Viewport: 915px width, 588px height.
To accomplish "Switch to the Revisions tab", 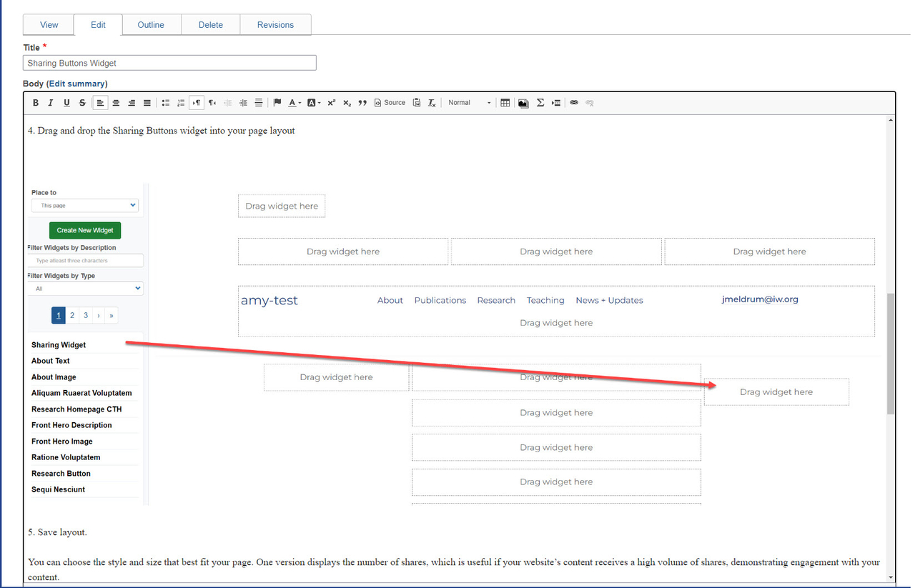I will click(275, 25).
